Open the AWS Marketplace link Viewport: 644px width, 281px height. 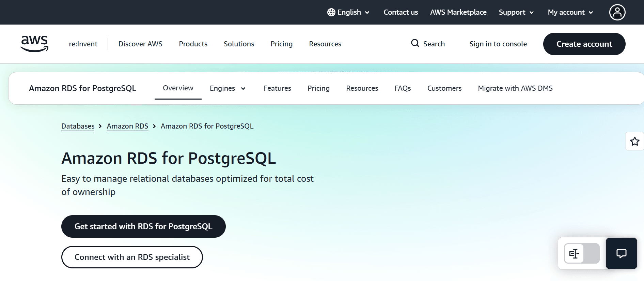458,12
